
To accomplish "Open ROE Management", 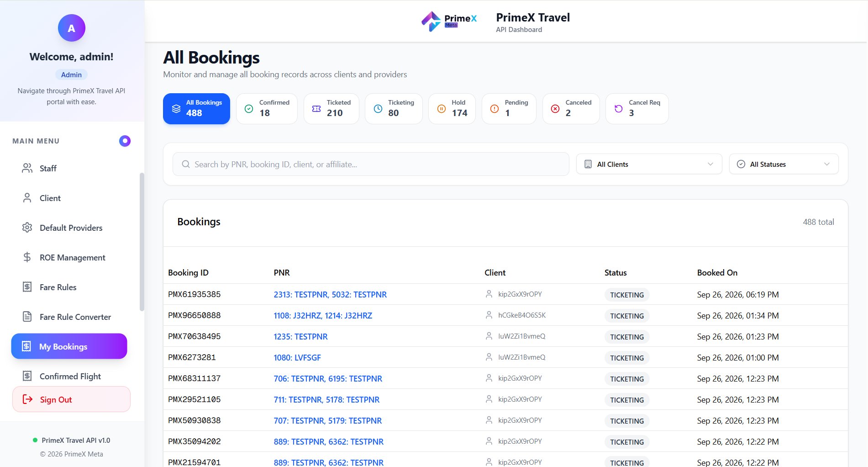I will pyautogui.click(x=72, y=257).
